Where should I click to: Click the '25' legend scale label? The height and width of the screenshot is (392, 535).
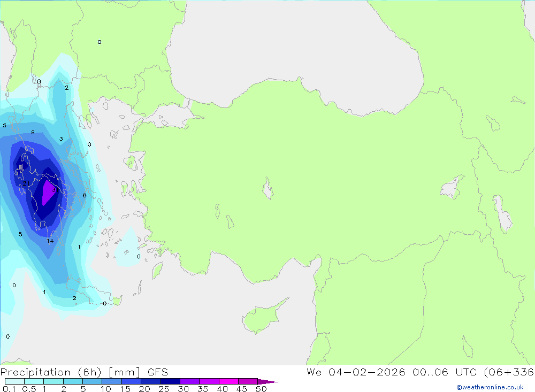[164, 389]
